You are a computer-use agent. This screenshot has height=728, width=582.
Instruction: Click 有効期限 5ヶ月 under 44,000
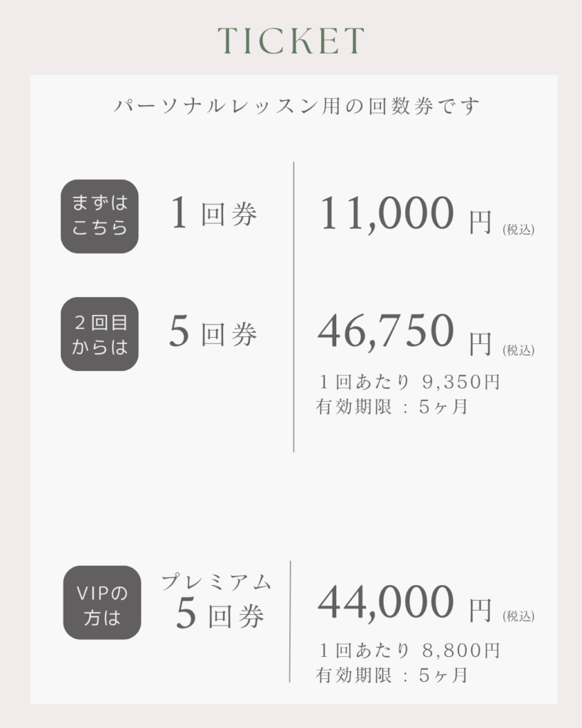[392, 675]
